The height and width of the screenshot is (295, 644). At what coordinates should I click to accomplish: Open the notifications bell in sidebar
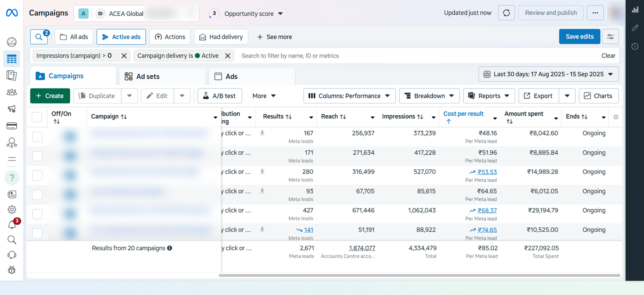point(12,225)
